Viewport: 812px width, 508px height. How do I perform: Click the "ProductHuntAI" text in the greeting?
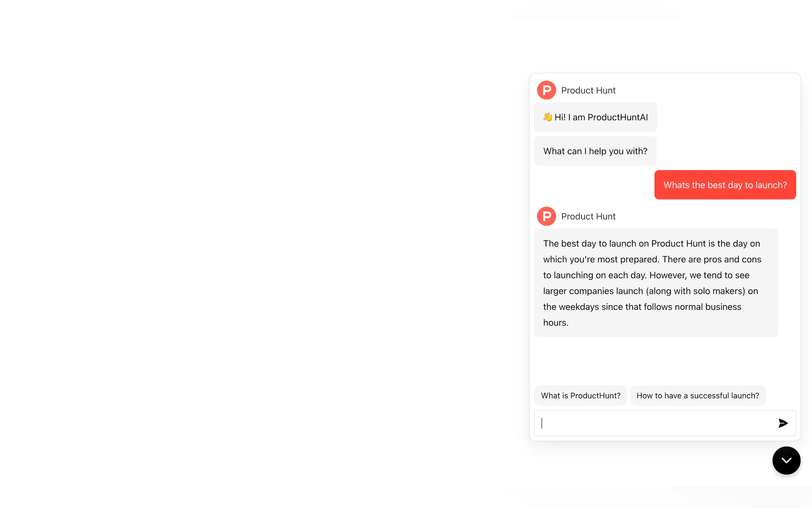point(618,117)
